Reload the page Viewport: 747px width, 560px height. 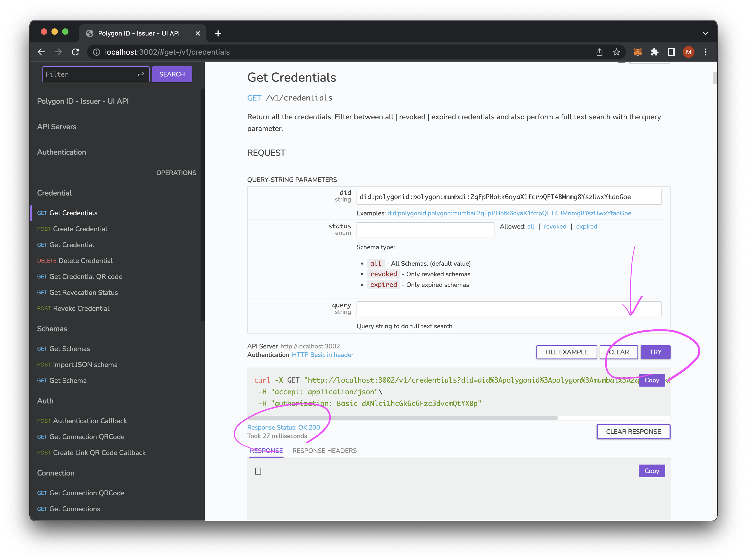76,52
